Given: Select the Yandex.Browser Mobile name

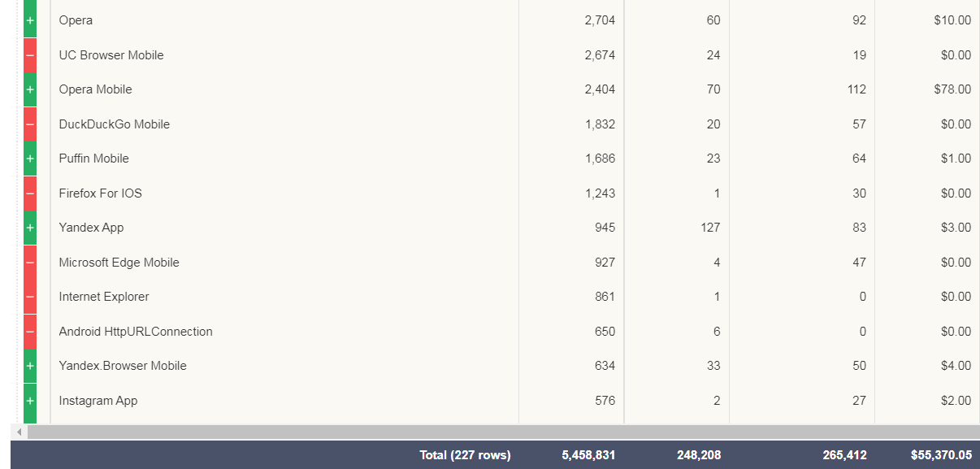Looking at the screenshot, I should (x=123, y=366).
